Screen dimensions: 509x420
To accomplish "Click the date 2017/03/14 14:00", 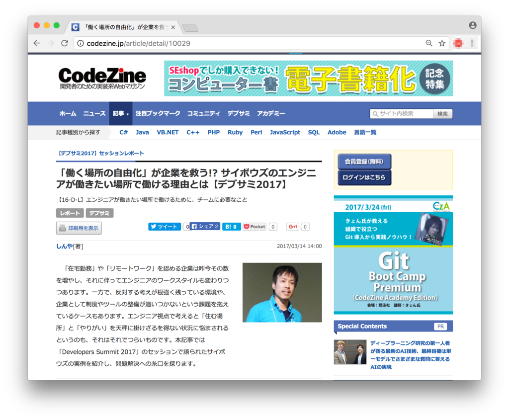I will click(x=299, y=246).
